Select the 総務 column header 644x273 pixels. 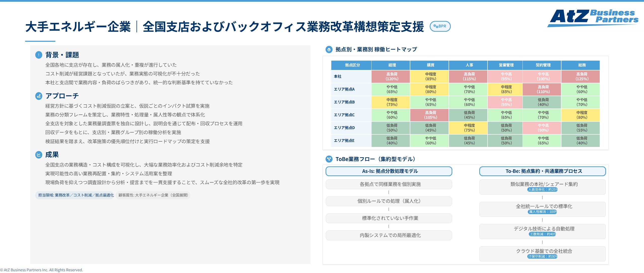[x=582, y=65]
